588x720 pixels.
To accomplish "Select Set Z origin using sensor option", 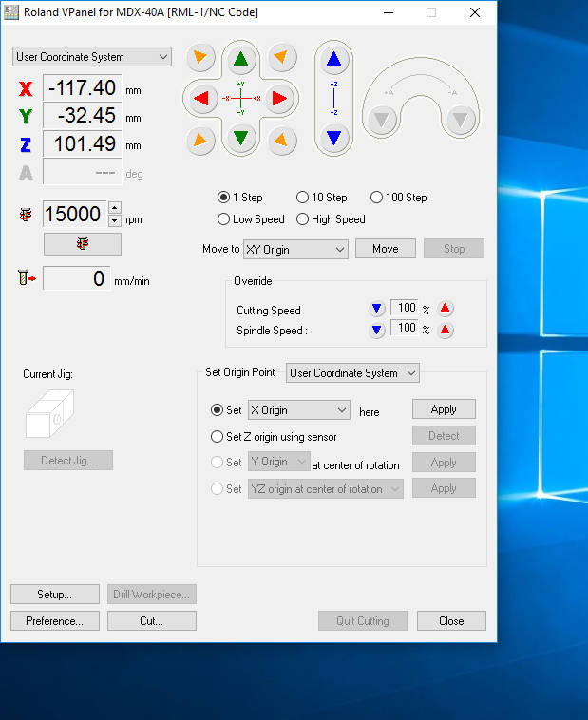I will [217, 437].
